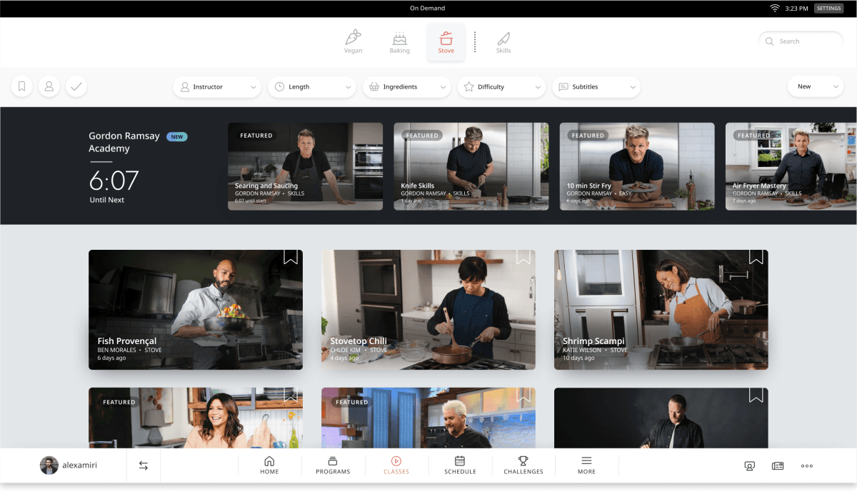Viewport: 857px width, 504px height.
Task: Select the Baking cake category
Action: (x=399, y=42)
